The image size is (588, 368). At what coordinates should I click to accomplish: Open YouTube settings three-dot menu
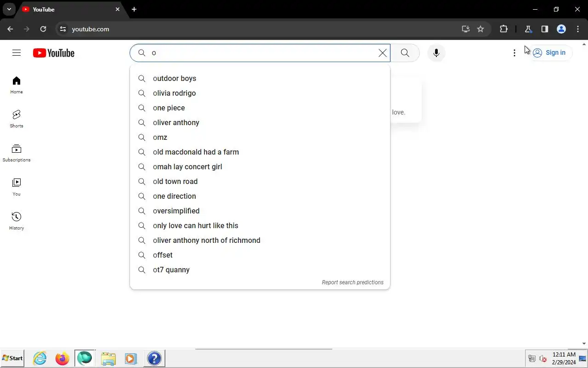(x=514, y=53)
